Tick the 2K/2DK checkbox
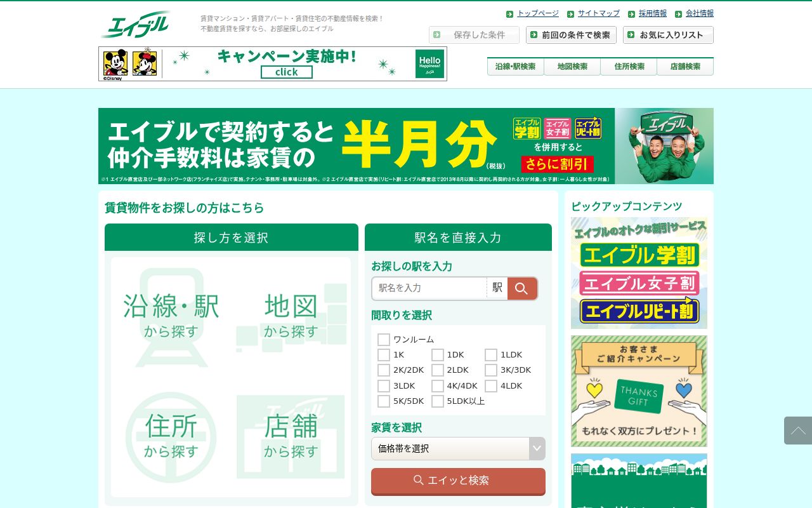 coord(384,370)
